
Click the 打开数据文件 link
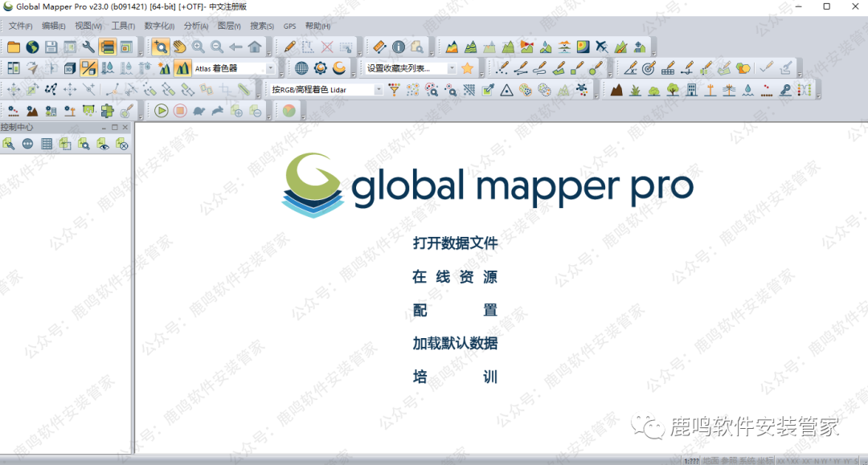click(x=455, y=243)
